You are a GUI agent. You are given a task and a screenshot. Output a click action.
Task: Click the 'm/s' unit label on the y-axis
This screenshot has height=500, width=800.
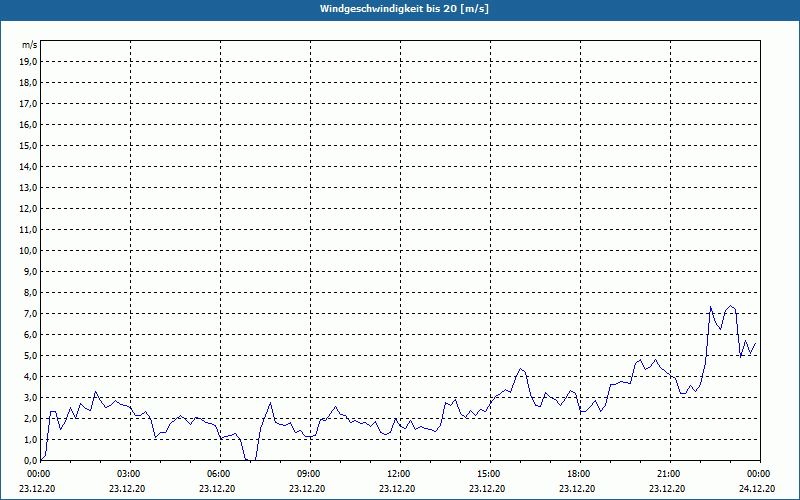(29, 45)
